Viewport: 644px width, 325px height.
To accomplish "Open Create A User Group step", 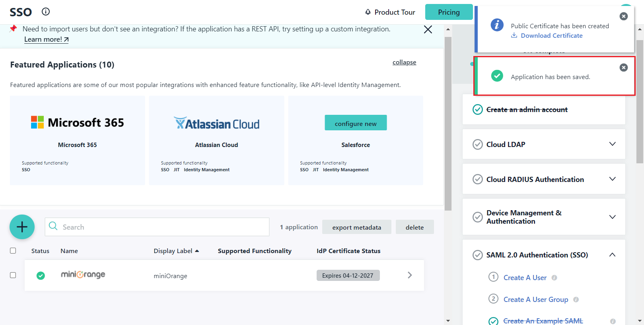I will click(536, 300).
